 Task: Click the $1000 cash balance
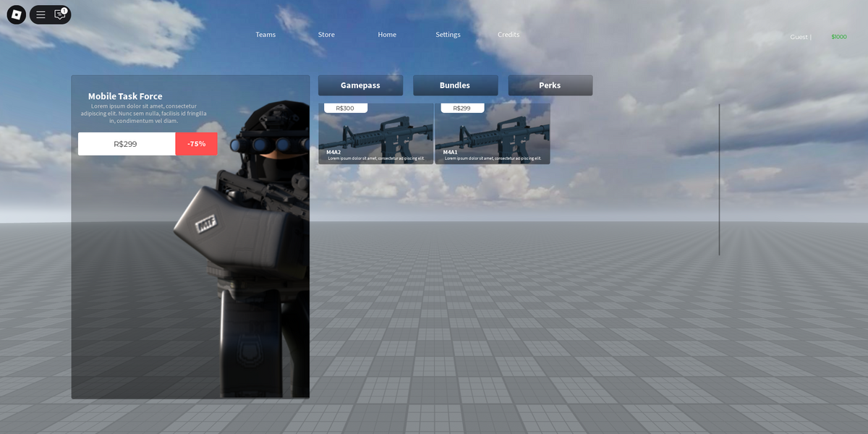(x=839, y=37)
